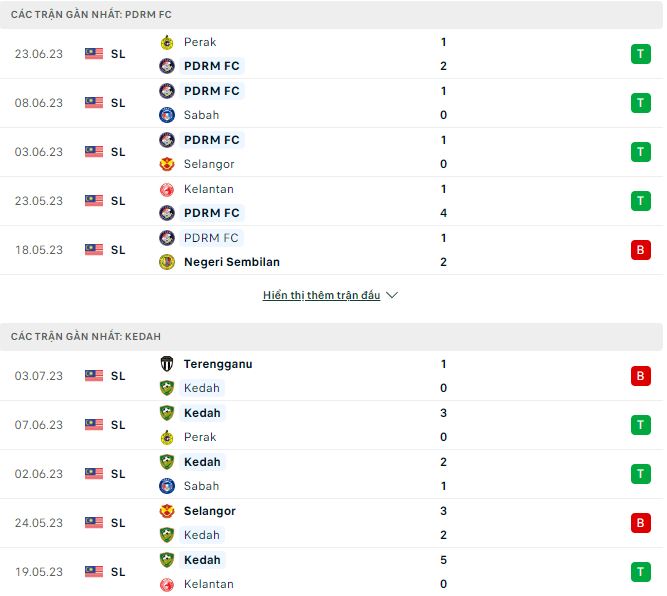Click the 'Các trận gần nhất: Kedah' header

[86, 337]
